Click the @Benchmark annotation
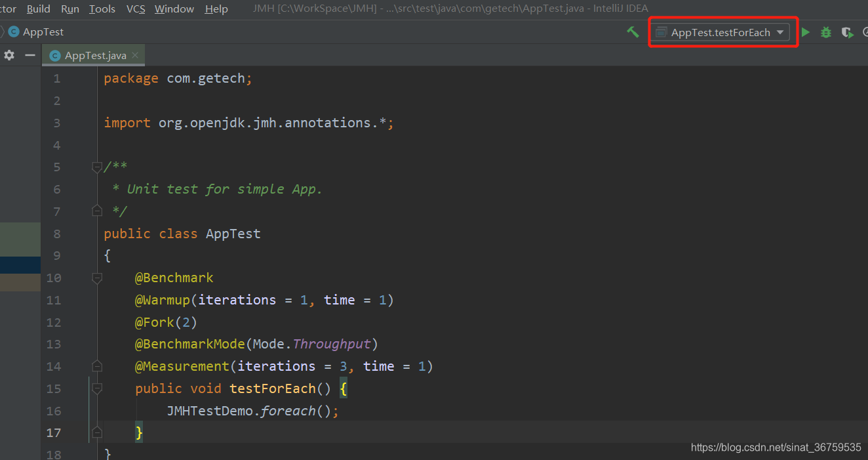Viewport: 868px width, 460px height. pos(174,278)
